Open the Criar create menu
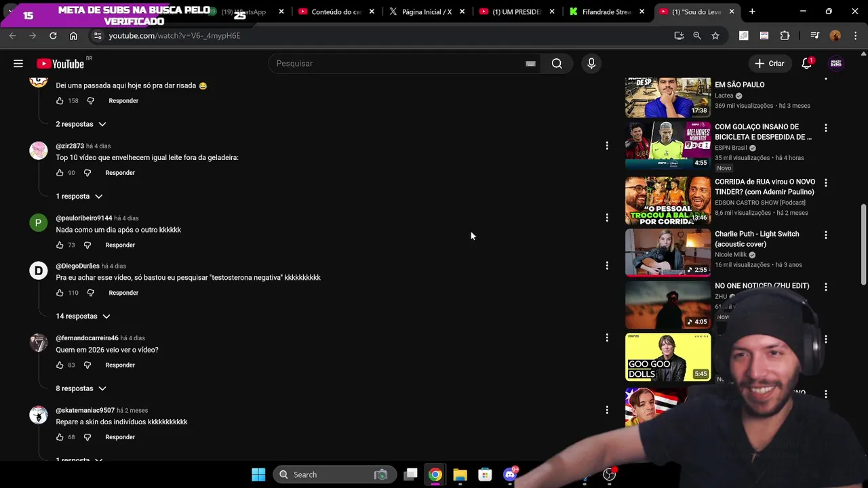The height and width of the screenshot is (488, 868). pos(770,64)
